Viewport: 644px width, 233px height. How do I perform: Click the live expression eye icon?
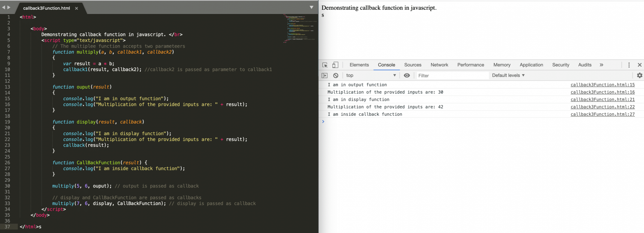(407, 75)
